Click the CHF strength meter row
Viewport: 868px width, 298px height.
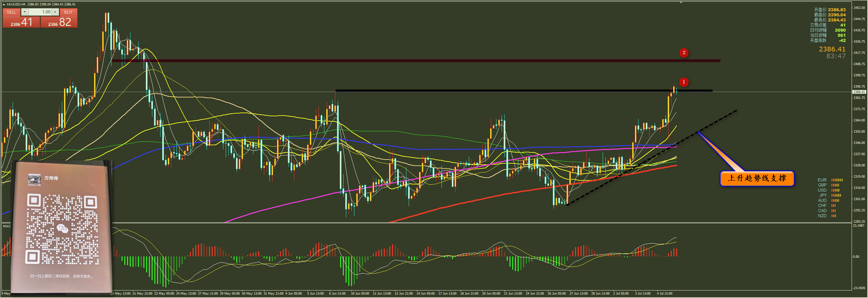pyautogui.click(x=827, y=206)
